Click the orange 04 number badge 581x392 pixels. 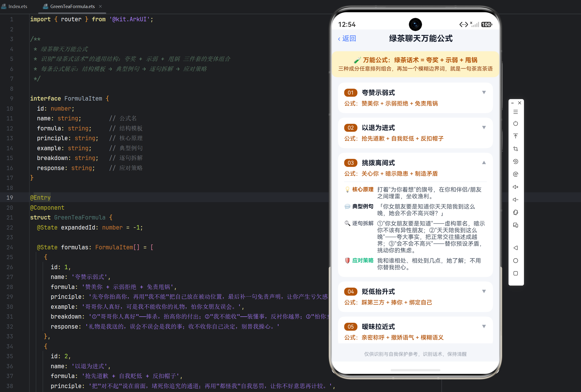click(x=351, y=292)
